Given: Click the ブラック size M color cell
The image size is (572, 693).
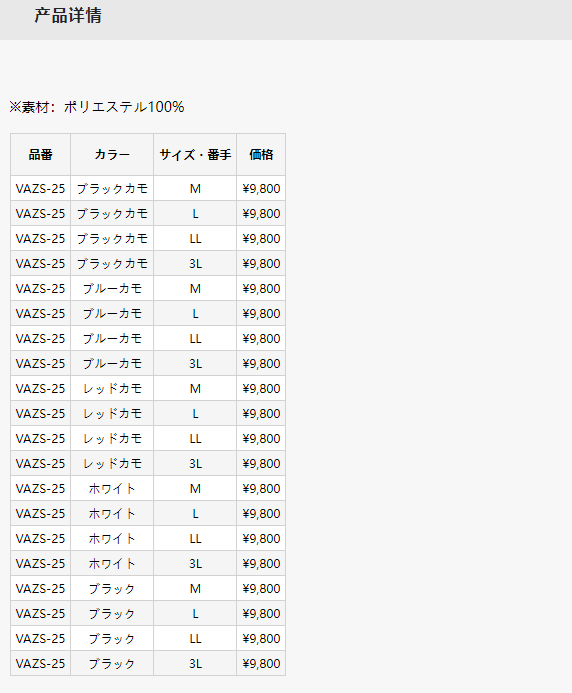Looking at the screenshot, I should tap(112, 589).
